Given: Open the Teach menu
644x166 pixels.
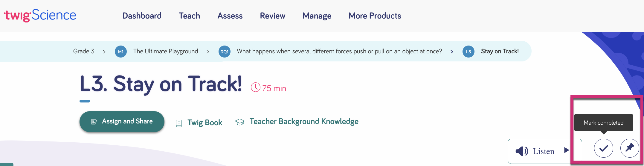Looking at the screenshot, I should pos(189,16).
